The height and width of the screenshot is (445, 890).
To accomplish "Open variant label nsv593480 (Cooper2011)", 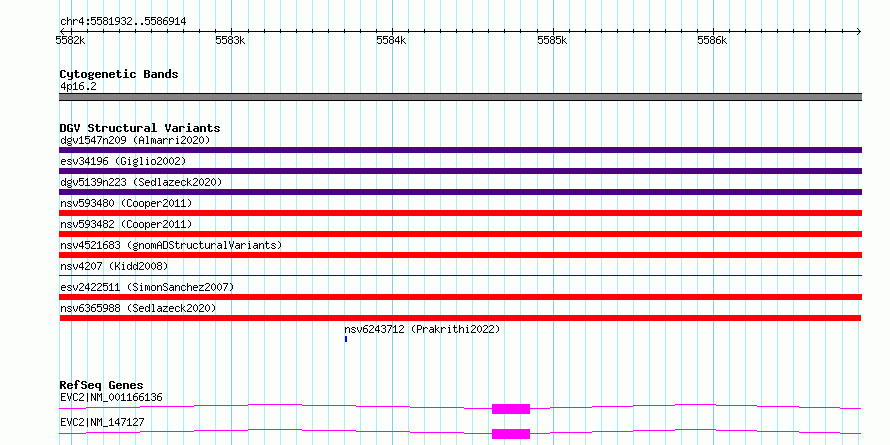I will coord(126,203).
